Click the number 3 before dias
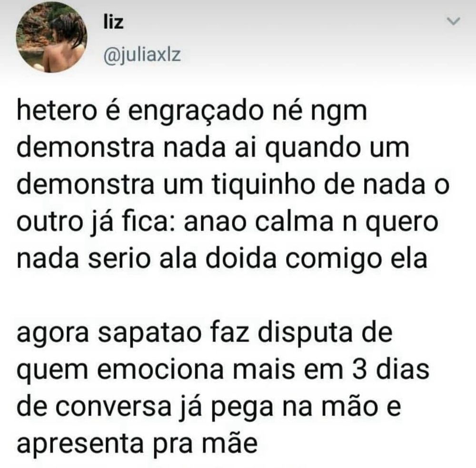Screen dimensions: 476x468 tap(359, 370)
